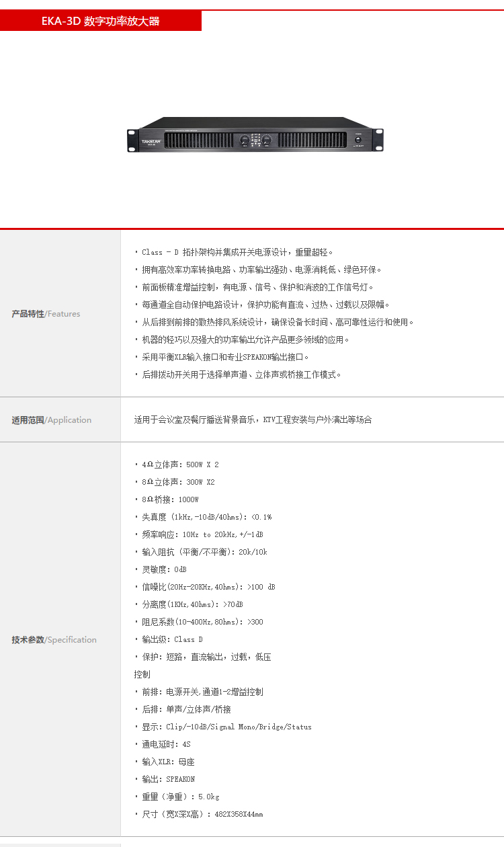Click the 重量（净重）: 5.0kg spec line
The height and width of the screenshot is (847, 504).
(x=177, y=797)
